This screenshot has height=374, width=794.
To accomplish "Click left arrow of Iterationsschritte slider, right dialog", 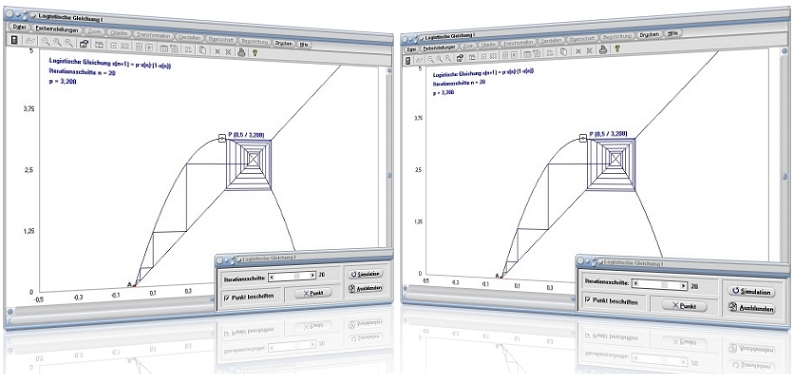I will [637, 284].
